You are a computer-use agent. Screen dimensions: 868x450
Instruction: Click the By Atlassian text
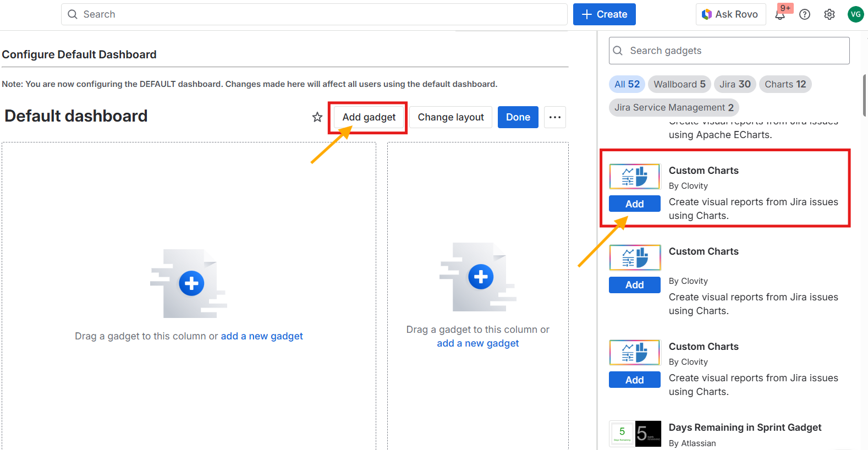pos(693,443)
